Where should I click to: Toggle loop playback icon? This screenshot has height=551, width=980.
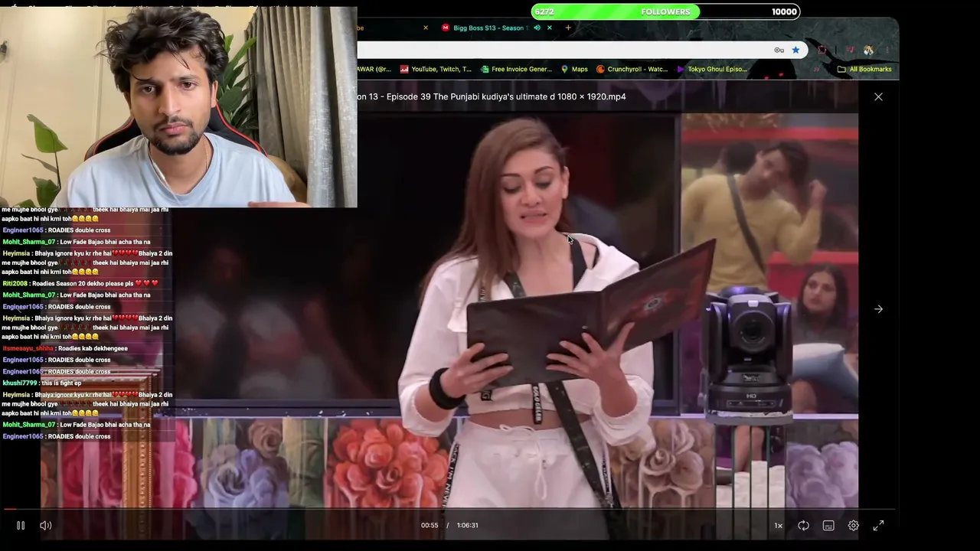[803, 525]
